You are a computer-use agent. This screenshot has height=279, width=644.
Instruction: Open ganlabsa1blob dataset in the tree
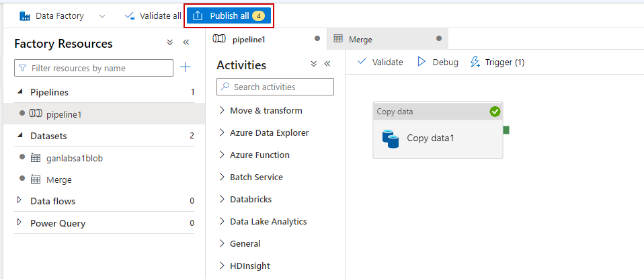coord(74,158)
